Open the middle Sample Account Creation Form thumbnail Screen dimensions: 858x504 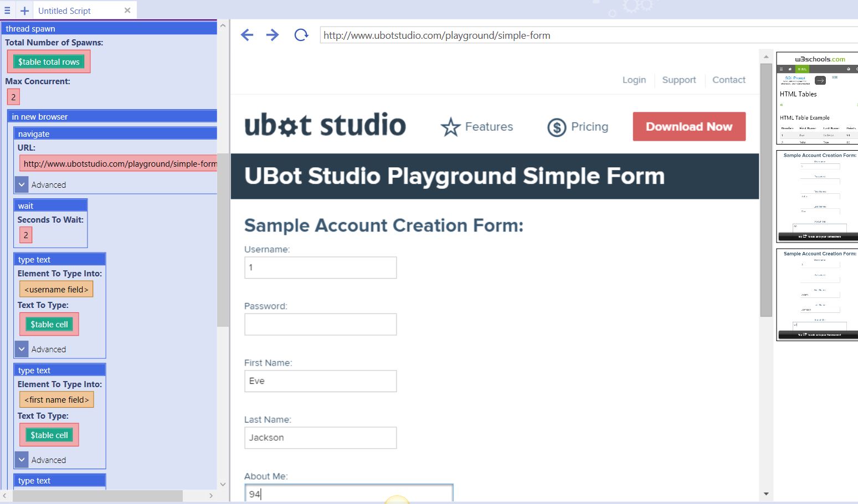point(818,196)
